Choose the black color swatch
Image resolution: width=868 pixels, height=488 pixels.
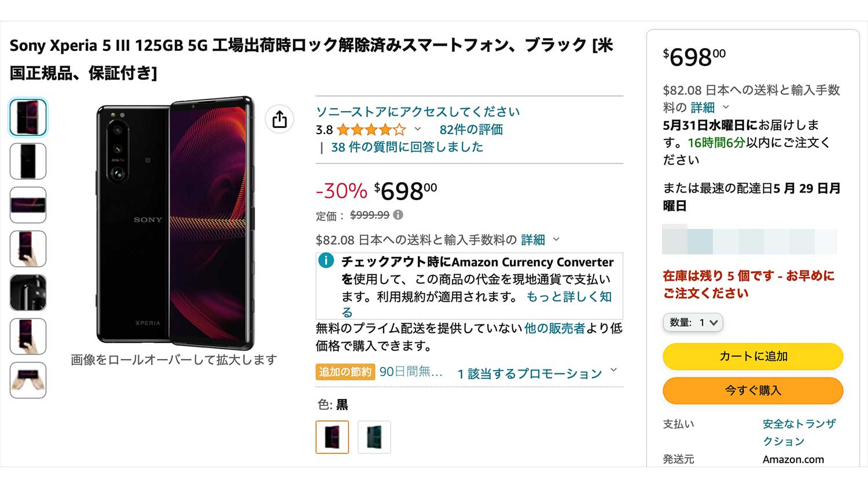[x=332, y=437]
